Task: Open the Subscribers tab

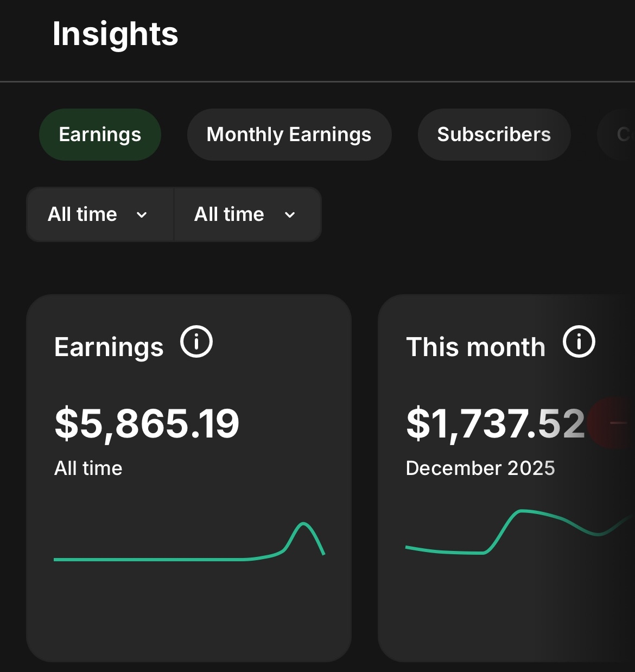Action: tap(494, 135)
